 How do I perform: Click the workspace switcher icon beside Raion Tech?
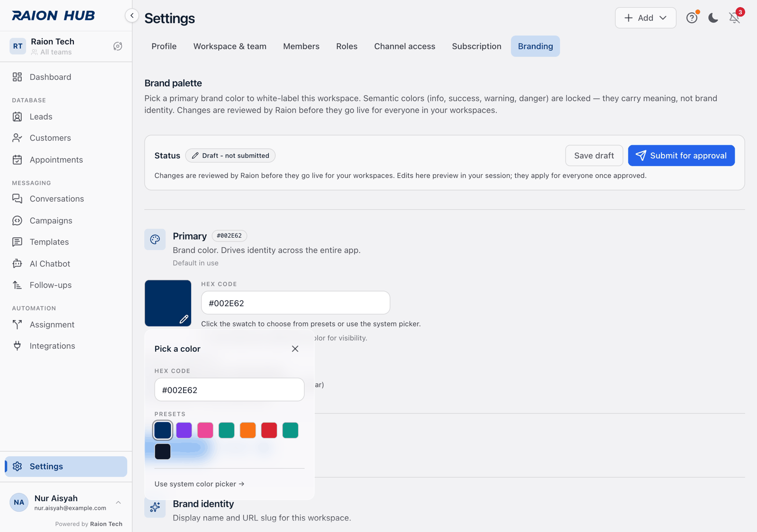point(118,46)
